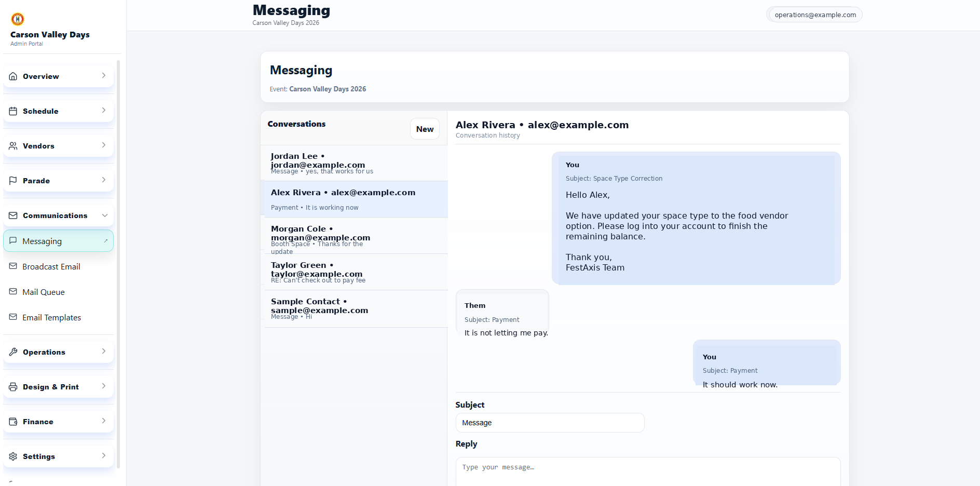Click the Mail Queue envelope icon
The width and height of the screenshot is (980, 486).
click(13, 292)
